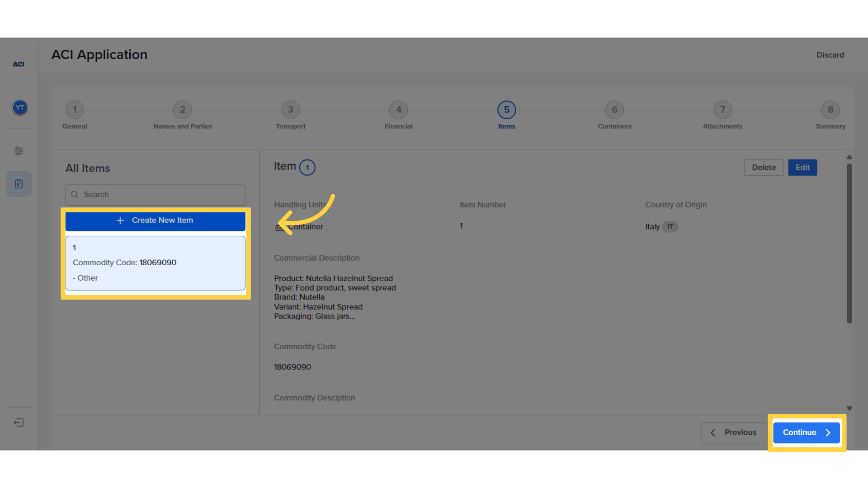The image size is (868, 488).
Task: Click the container handling unit icon
Action: click(x=279, y=227)
